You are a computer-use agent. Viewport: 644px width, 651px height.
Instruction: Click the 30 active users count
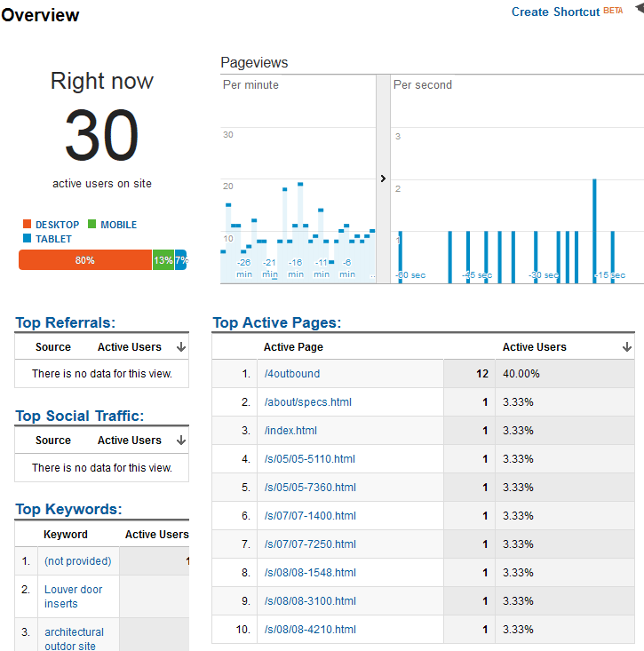[102, 134]
